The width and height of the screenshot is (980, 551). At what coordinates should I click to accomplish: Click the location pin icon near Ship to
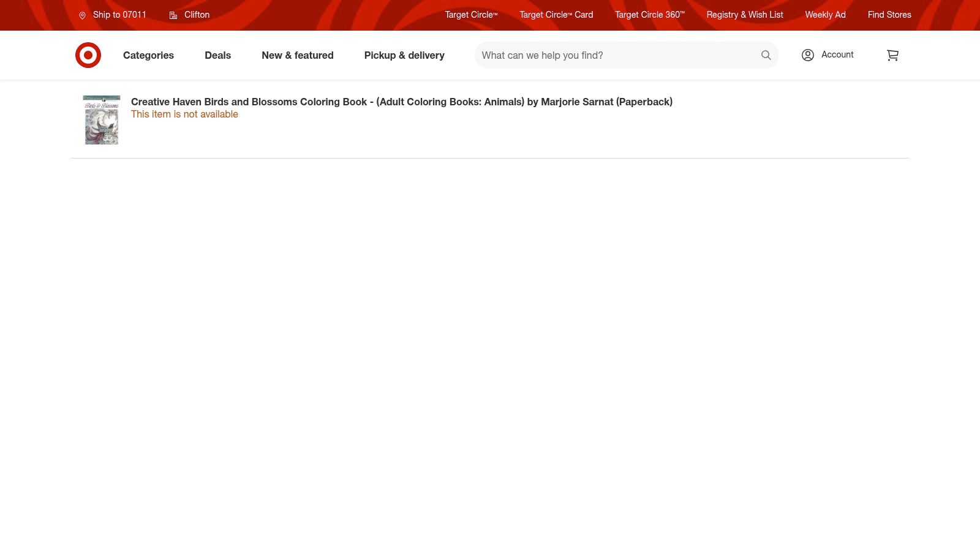pyautogui.click(x=83, y=15)
